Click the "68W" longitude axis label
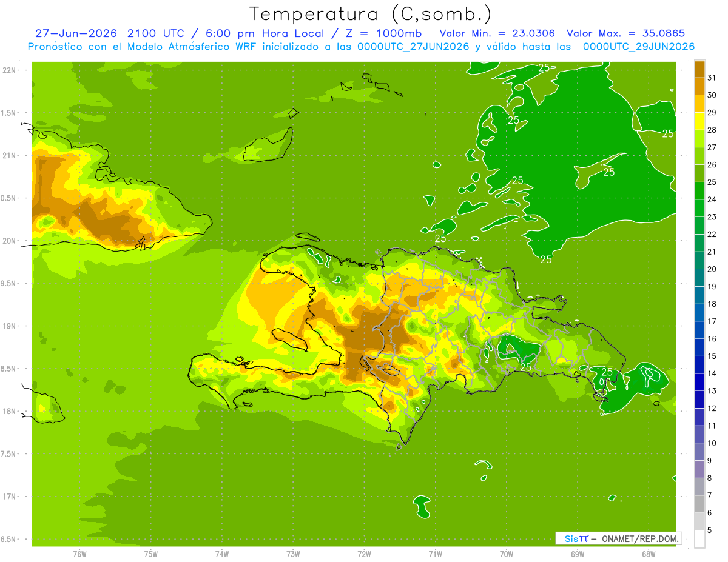The image size is (728, 562). tap(649, 554)
